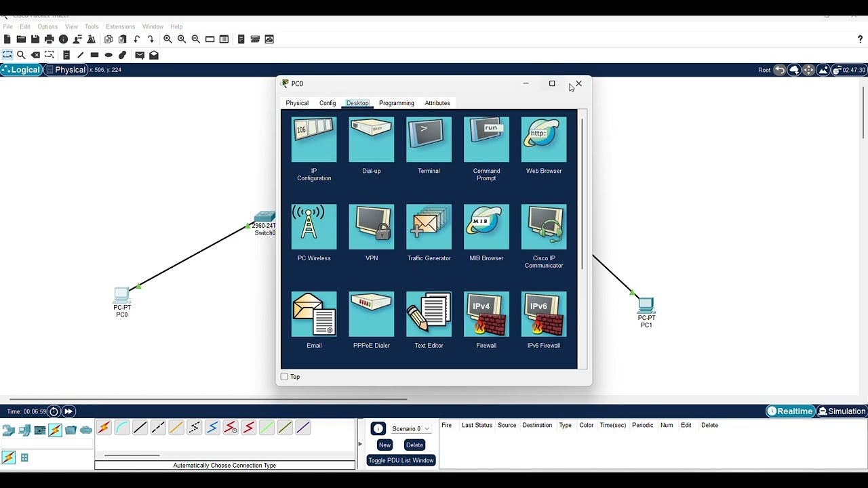Open the Dial-up app
Screen dimensions: 868x488
[x=372, y=140]
